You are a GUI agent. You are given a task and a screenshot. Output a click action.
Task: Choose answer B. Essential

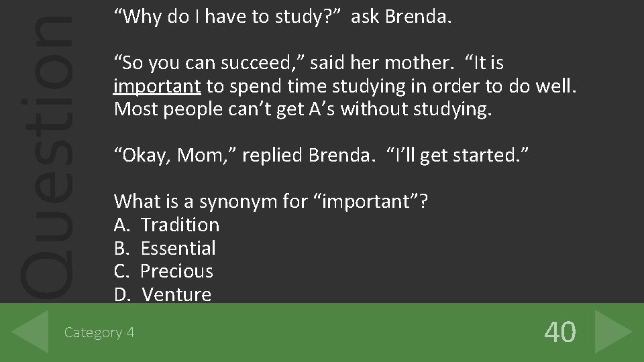pos(165,248)
